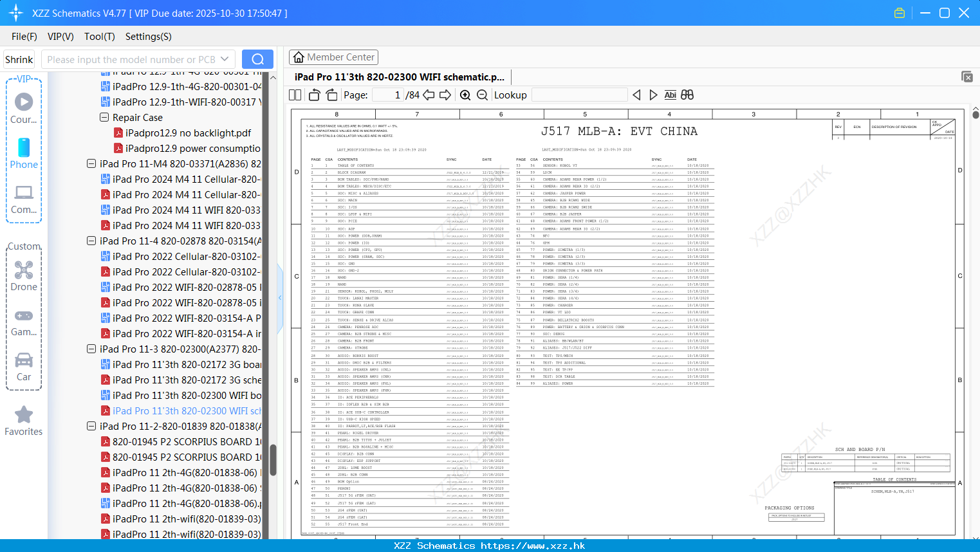Open the Computer category in the sidebar
980x552 pixels.
click(x=24, y=199)
